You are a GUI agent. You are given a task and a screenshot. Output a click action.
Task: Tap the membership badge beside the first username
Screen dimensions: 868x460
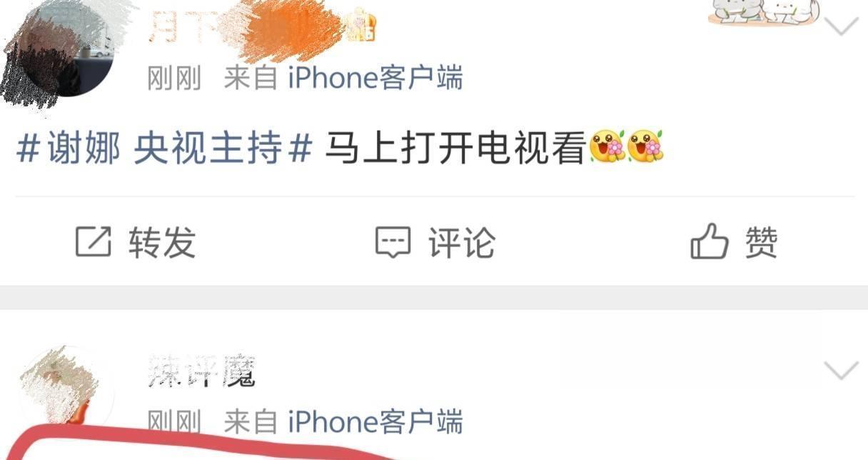(360, 26)
